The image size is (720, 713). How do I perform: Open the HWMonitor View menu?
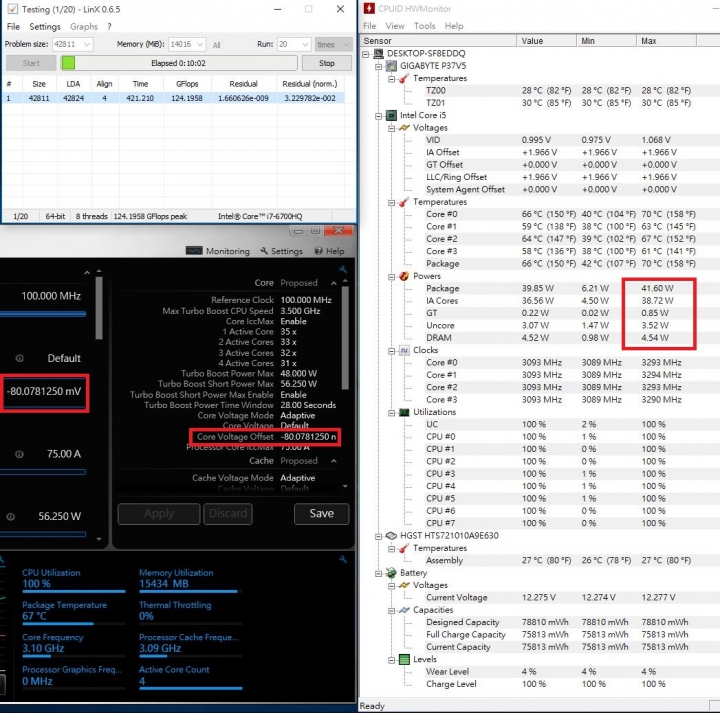pyautogui.click(x=395, y=26)
